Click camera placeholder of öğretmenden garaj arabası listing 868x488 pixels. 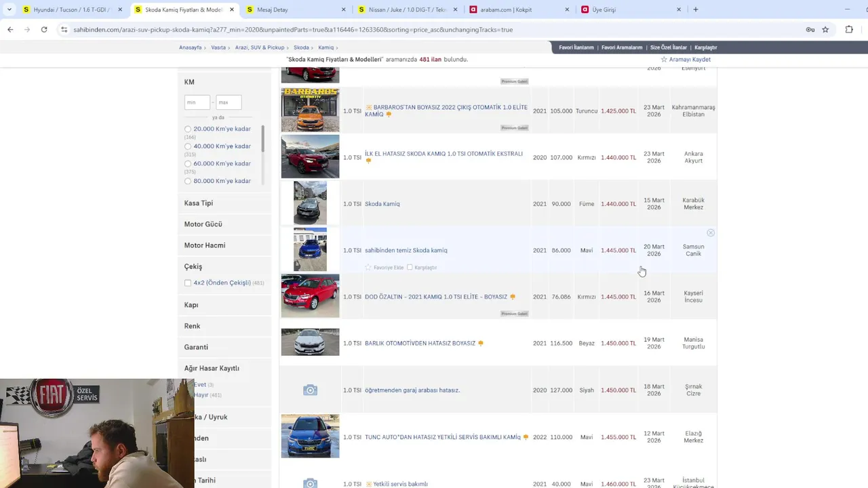tap(310, 390)
